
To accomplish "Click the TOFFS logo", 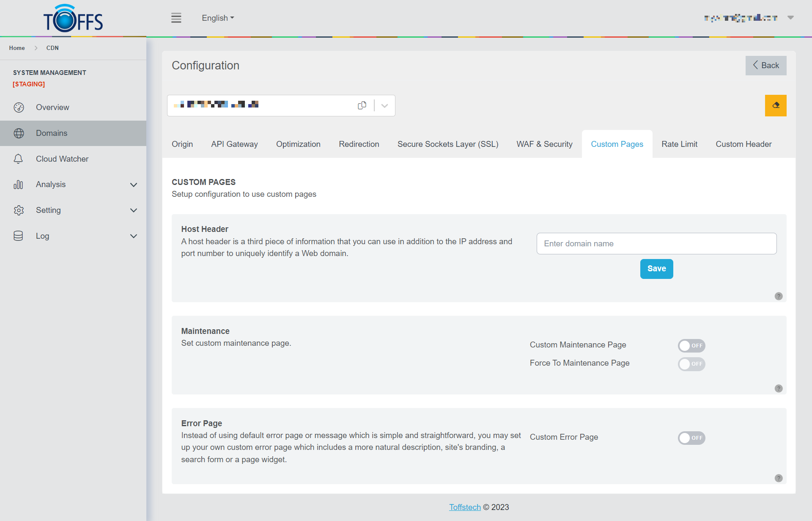I will pyautogui.click(x=73, y=19).
